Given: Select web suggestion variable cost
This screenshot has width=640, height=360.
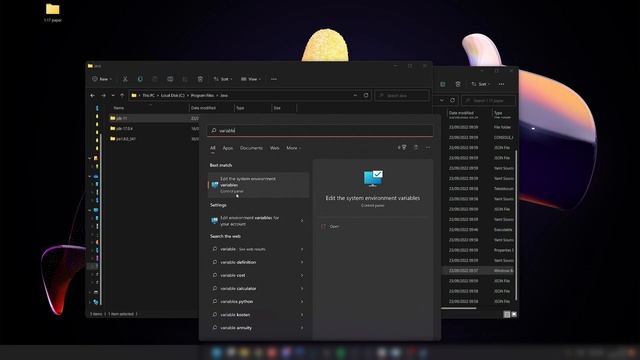Looking at the screenshot, I should click(x=258, y=275).
